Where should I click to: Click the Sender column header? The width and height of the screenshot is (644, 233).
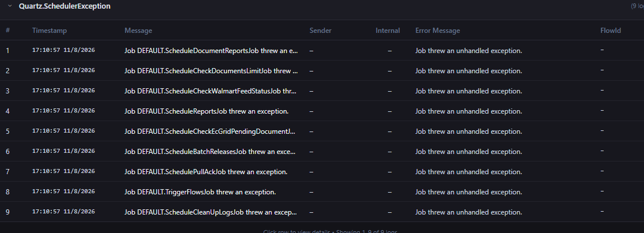tap(321, 31)
